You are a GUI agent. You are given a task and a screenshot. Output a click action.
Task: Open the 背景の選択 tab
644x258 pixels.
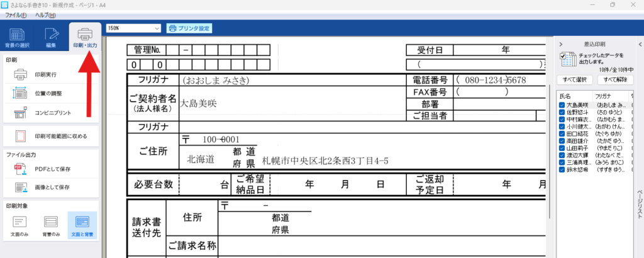16,38
